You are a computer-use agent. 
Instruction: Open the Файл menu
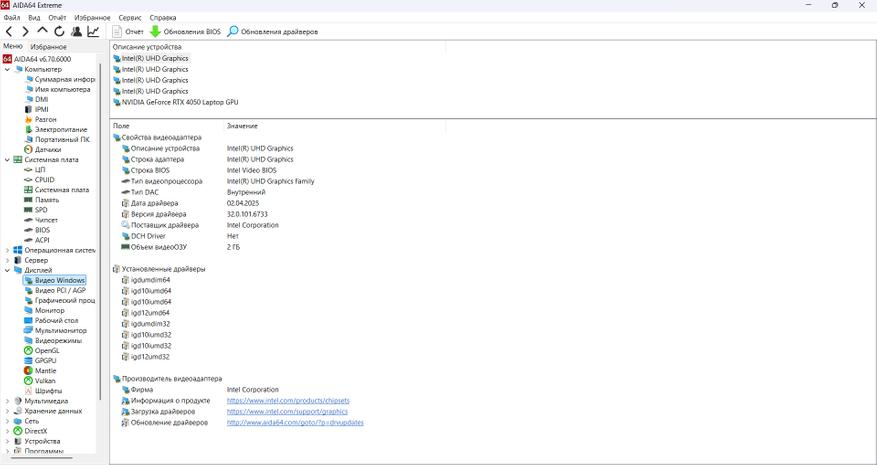tap(11, 18)
